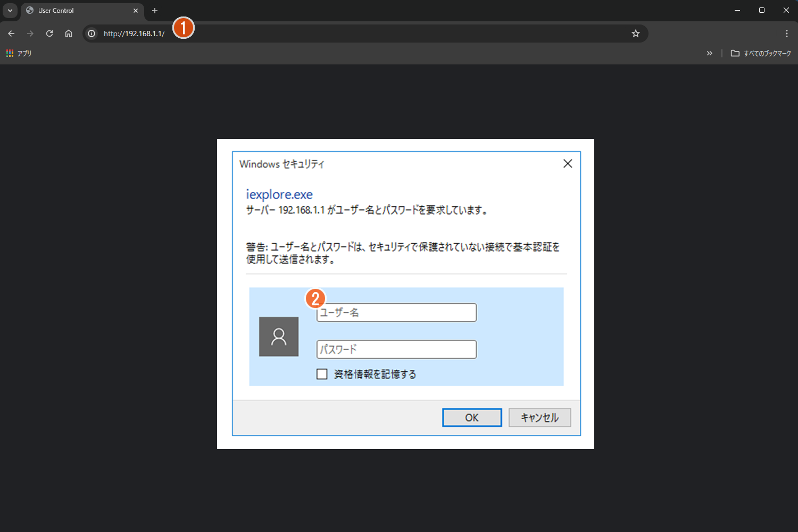Image resolution: width=798 pixels, height=532 pixels.
Task: Open the tab search dropdown arrow
Action: pyautogui.click(x=10, y=11)
